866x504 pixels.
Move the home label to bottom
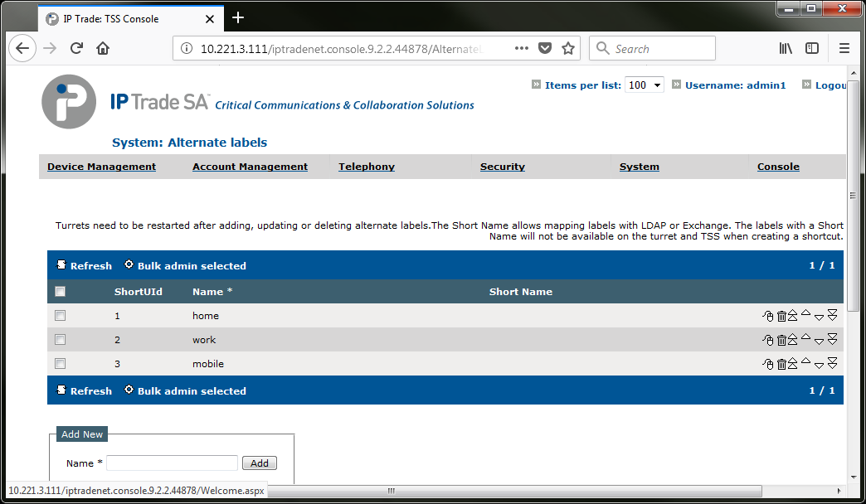832,315
